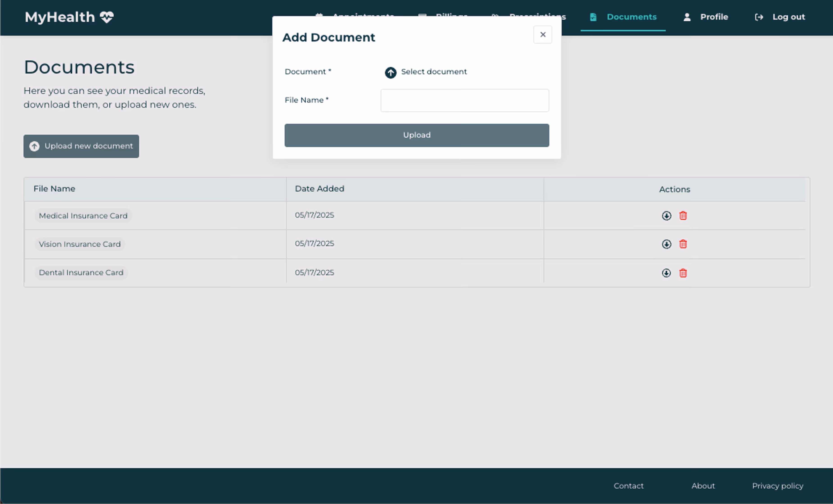This screenshot has width=833, height=504.
Task: Focus the File Name text field
Action: tap(464, 100)
